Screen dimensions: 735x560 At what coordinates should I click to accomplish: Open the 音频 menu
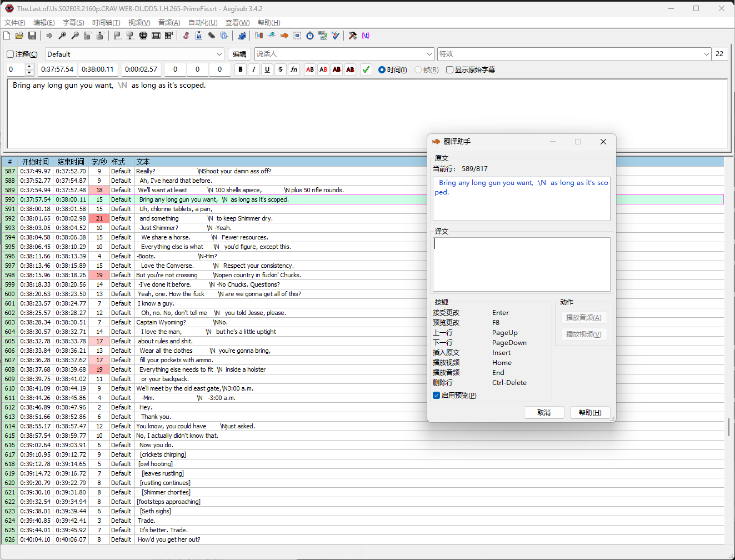[x=169, y=23]
